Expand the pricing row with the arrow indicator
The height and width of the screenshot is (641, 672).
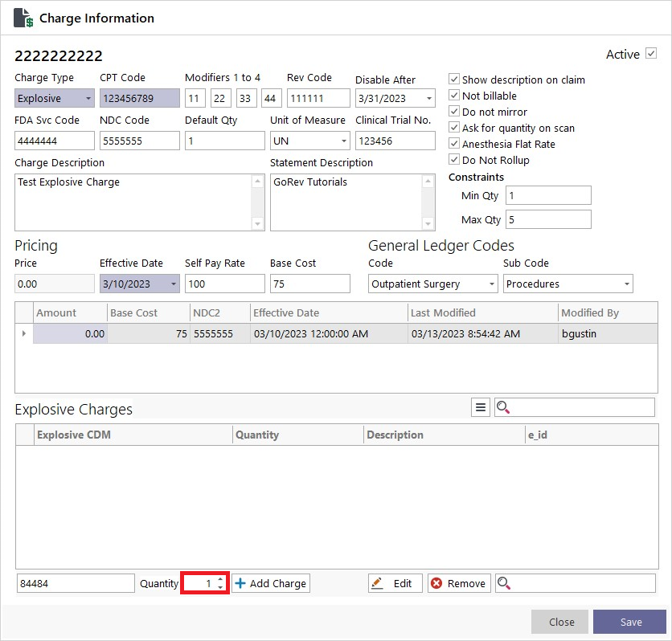pyautogui.click(x=24, y=333)
